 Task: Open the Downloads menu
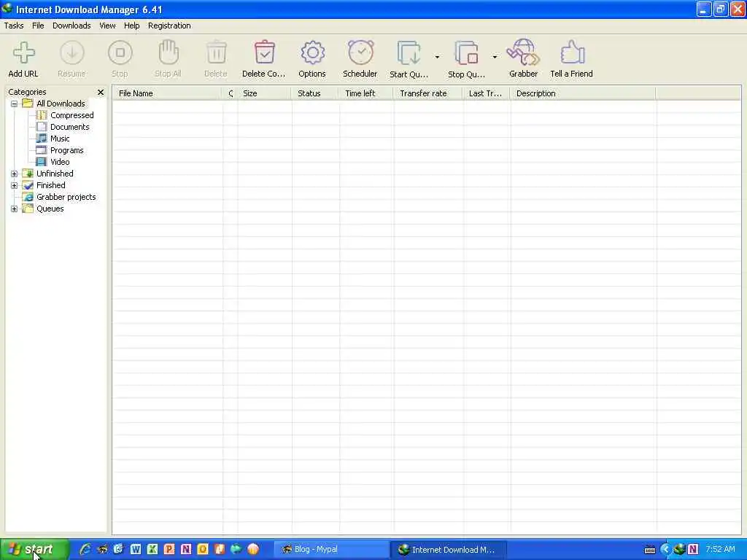pyautogui.click(x=71, y=26)
